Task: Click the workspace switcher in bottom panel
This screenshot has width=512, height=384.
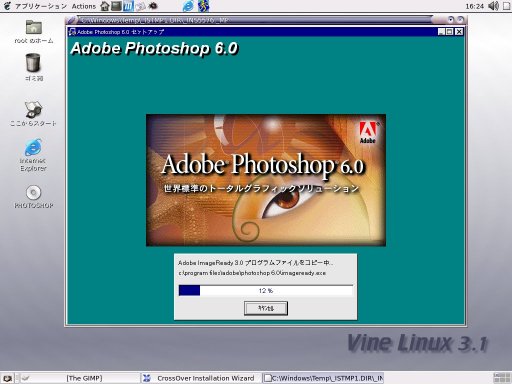Action: pos(502,378)
